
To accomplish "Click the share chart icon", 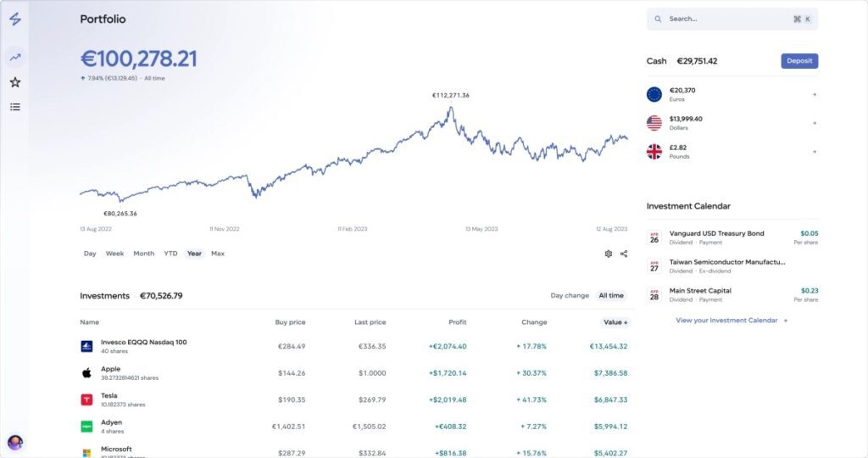I will (x=624, y=254).
